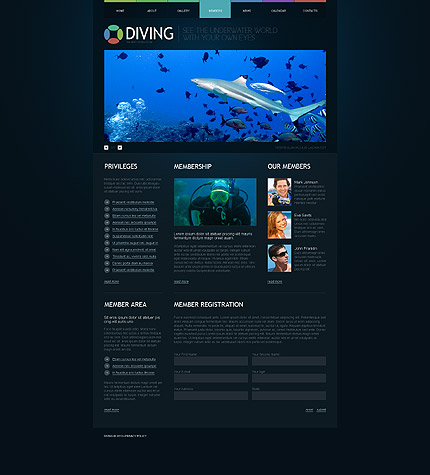
Task: Open the Contacts navigation item
Action: (310, 11)
